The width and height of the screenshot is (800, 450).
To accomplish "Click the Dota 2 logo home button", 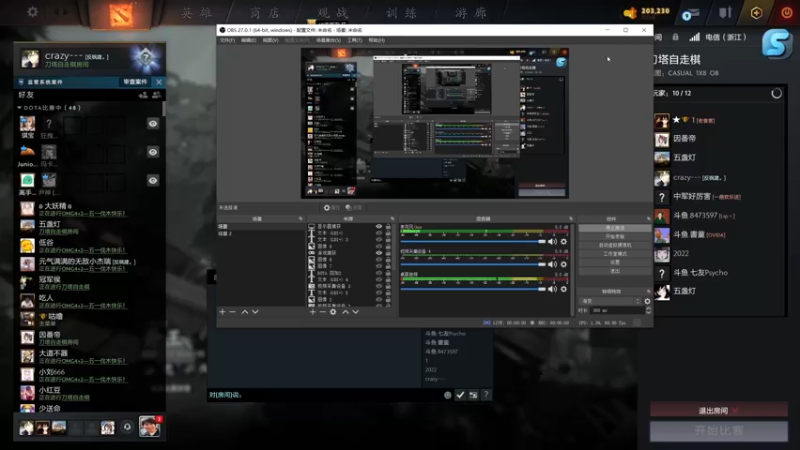I will pos(121,14).
